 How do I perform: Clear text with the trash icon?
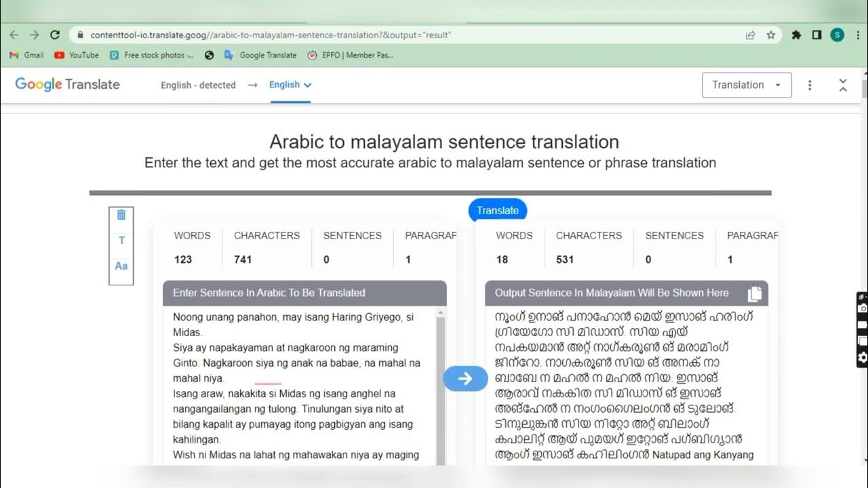pos(121,215)
